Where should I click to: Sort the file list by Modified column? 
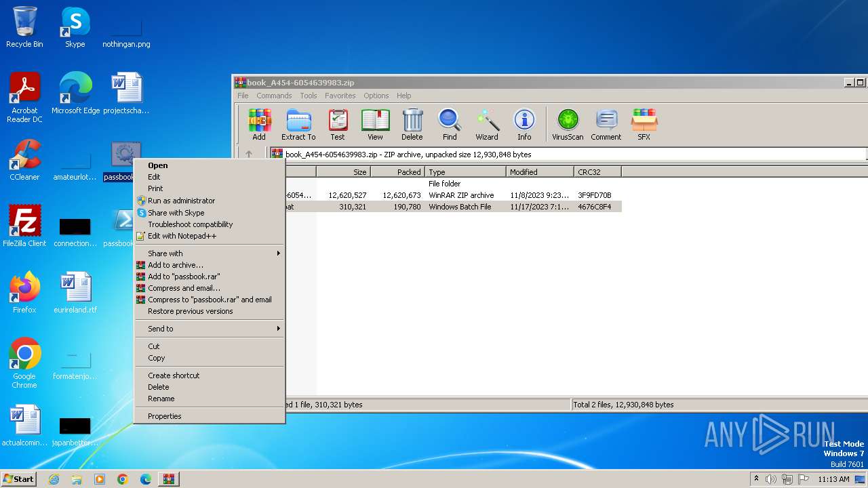539,172
